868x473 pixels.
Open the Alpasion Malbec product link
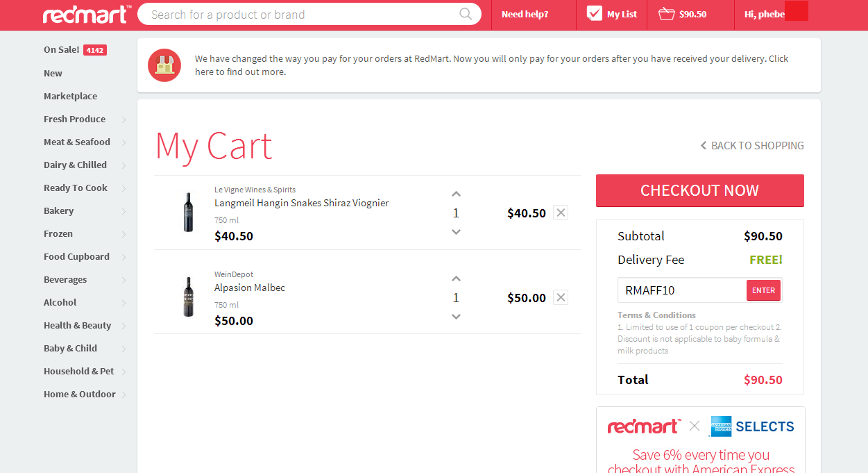click(x=250, y=288)
